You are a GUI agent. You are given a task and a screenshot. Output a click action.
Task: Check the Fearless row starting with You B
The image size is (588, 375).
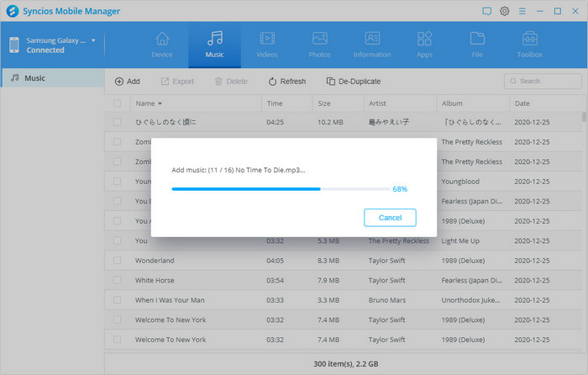tap(117, 201)
